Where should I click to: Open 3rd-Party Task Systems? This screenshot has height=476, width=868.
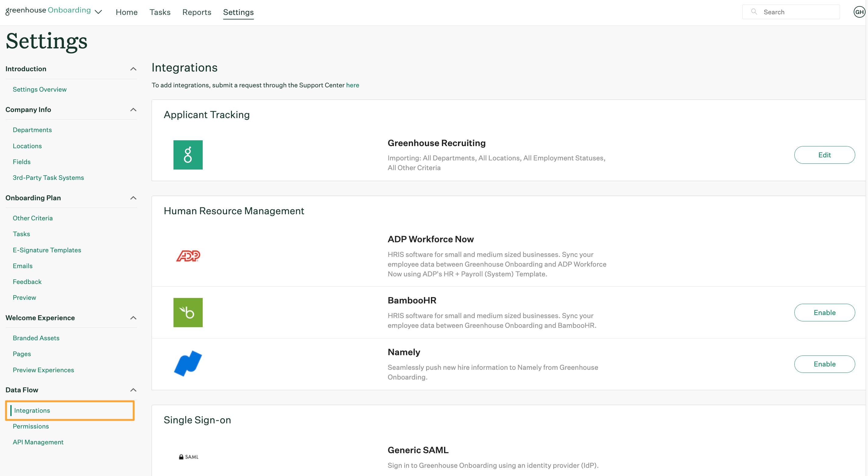pyautogui.click(x=48, y=177)
